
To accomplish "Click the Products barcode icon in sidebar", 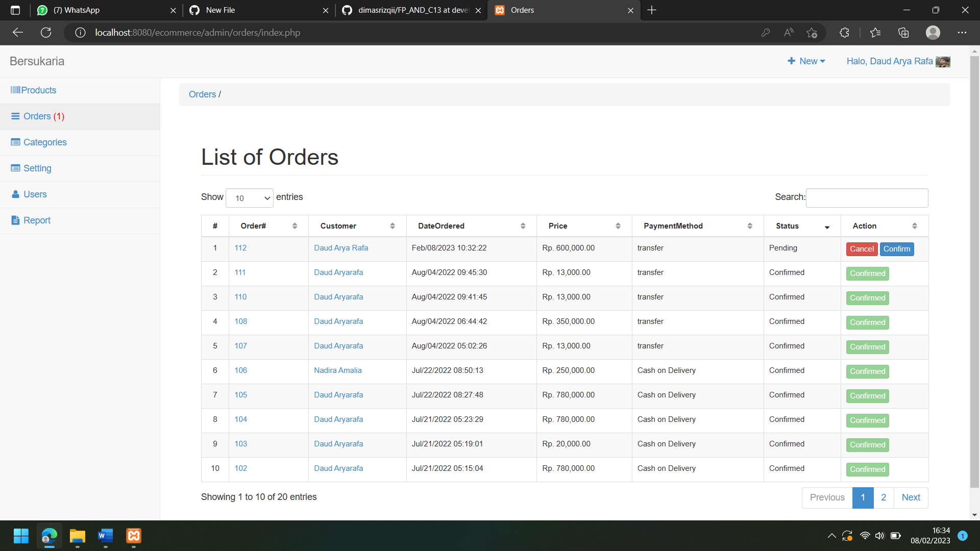I will tap(15, 90).
